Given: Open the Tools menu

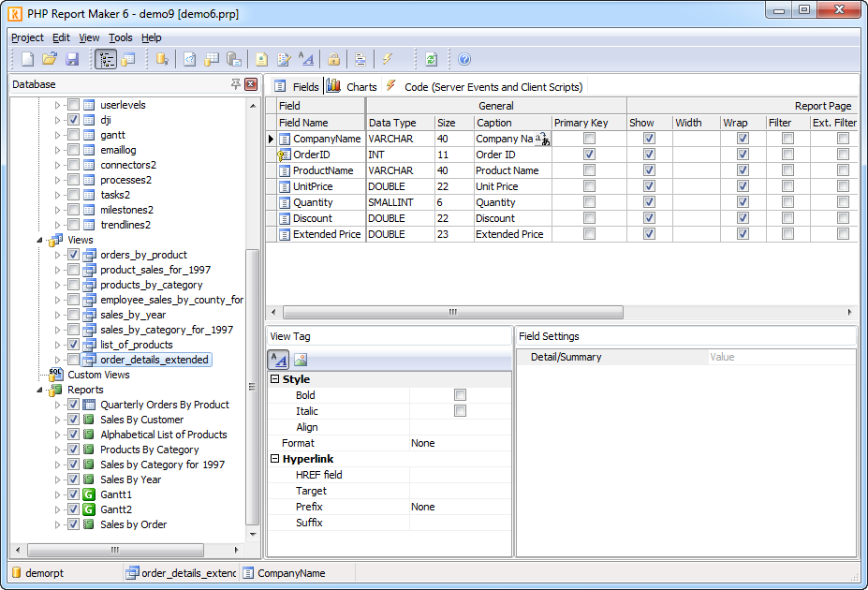Looking at the screenshot, I should point(120,37).
